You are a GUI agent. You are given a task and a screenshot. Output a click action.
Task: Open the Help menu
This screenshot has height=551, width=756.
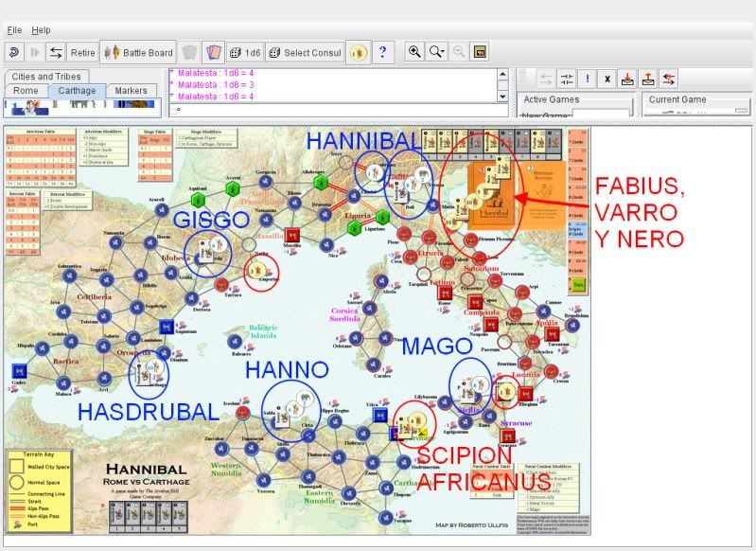point(41,30)
